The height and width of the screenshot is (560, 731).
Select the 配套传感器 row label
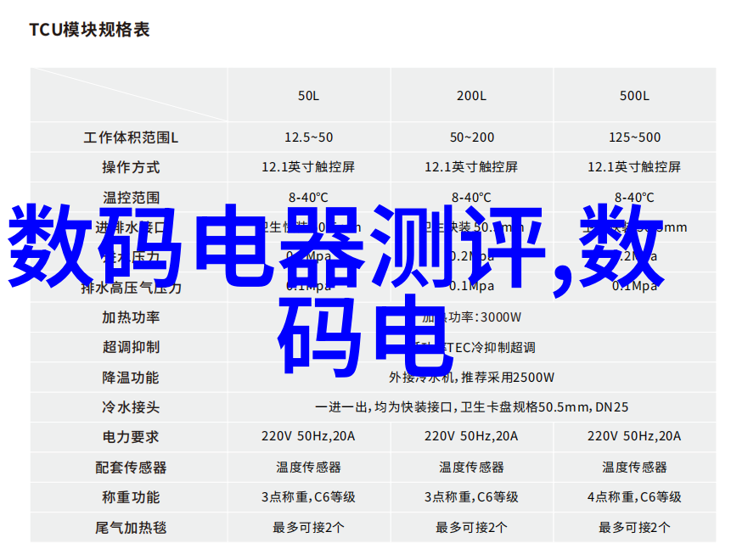131,467
